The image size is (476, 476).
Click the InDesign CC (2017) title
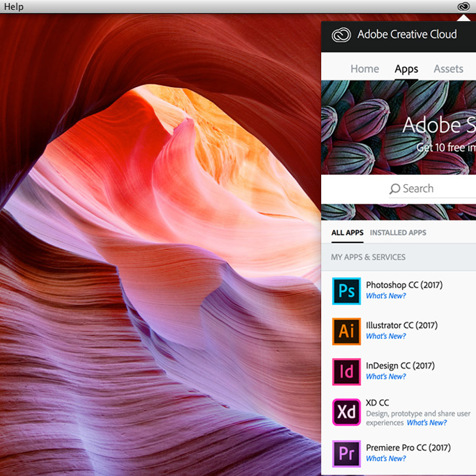click(400, 366)
